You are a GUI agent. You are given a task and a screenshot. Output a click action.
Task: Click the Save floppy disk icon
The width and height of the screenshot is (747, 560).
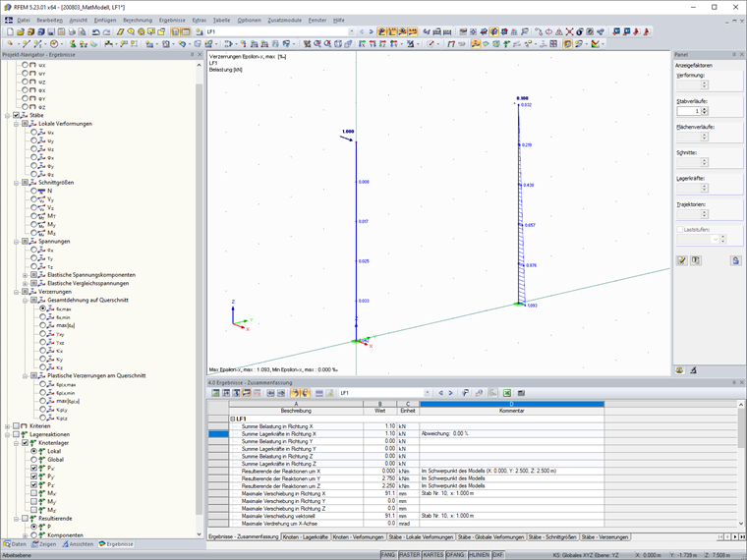[51, 31]
